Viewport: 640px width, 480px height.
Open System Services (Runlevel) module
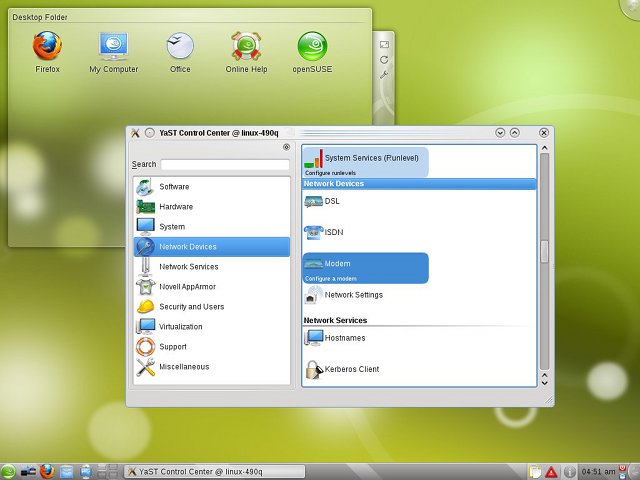[x=365, y=162]
